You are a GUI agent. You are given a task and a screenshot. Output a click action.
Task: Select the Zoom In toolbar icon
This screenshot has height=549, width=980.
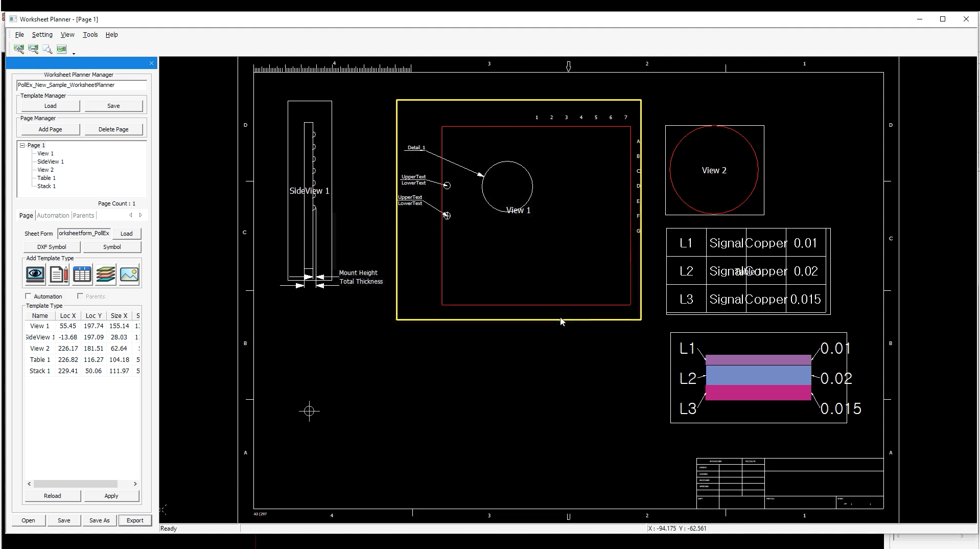[19, 49]
